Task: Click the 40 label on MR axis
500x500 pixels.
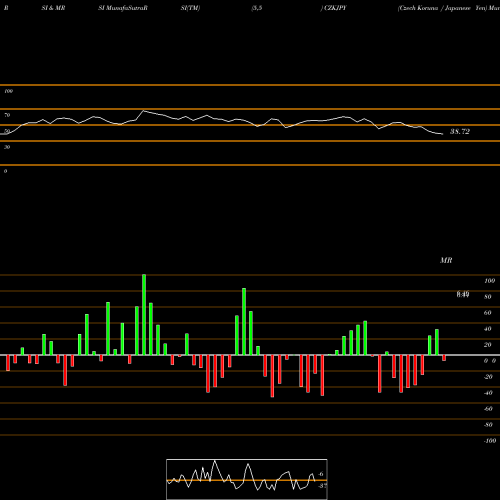Action: tap(488, 329)
